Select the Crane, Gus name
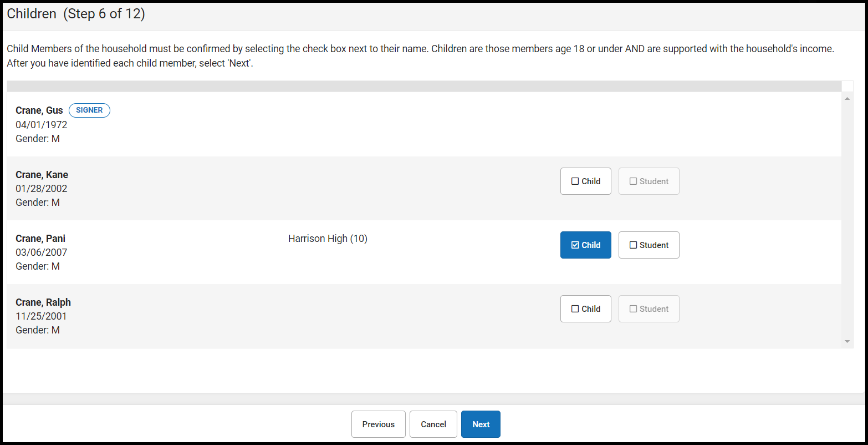868x445 pixels. click(39, 110)
